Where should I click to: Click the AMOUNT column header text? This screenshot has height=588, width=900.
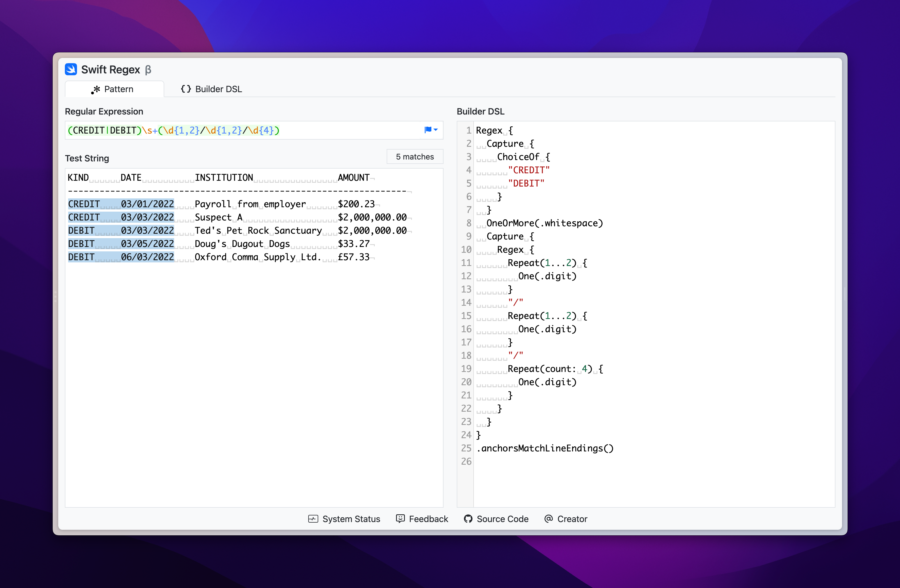354,178
